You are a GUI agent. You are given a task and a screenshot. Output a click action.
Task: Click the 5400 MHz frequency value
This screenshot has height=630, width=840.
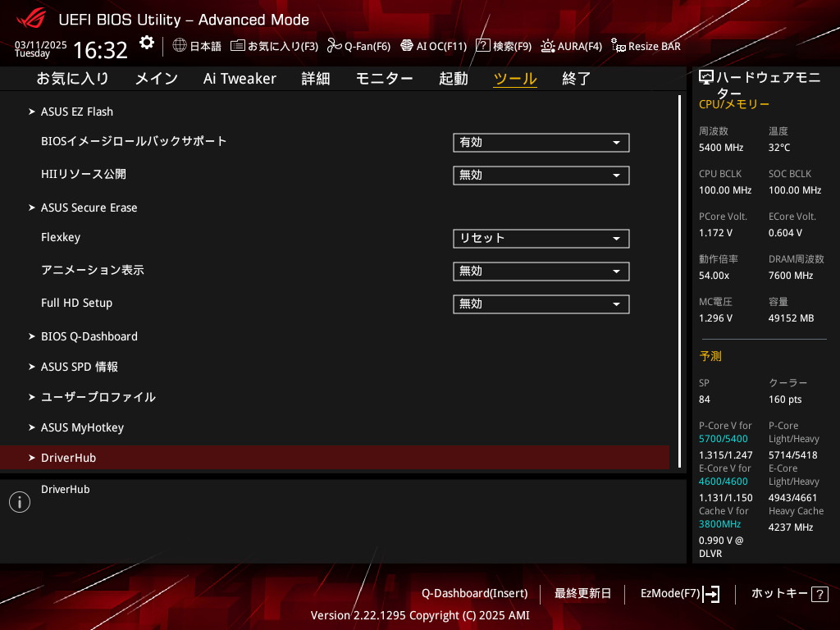click(x=721, y=148)
